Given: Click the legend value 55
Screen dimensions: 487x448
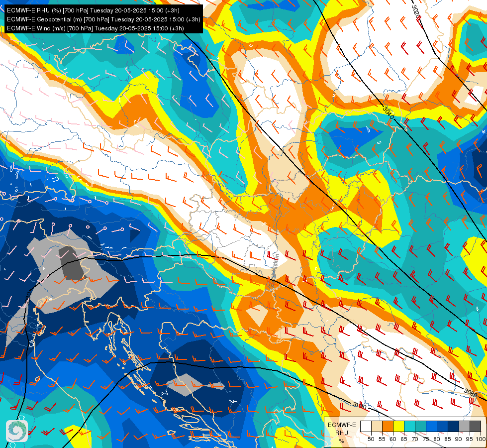Looking at the screenshot, I should 382,439.
